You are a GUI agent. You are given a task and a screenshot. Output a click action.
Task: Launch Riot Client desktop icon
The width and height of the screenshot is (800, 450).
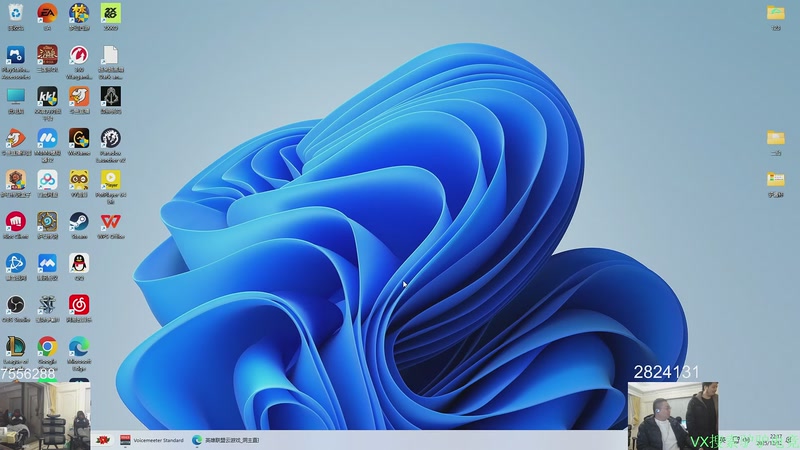tap(15, 222)
